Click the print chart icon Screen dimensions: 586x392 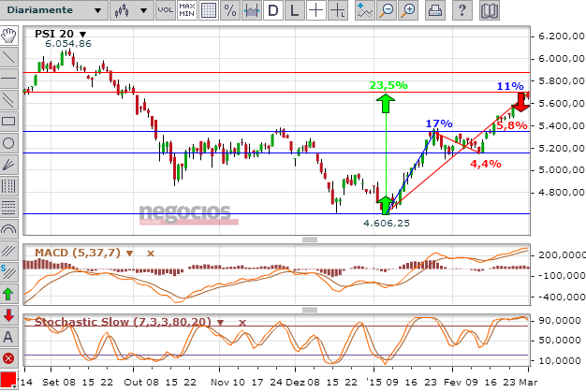coord(435,11)
